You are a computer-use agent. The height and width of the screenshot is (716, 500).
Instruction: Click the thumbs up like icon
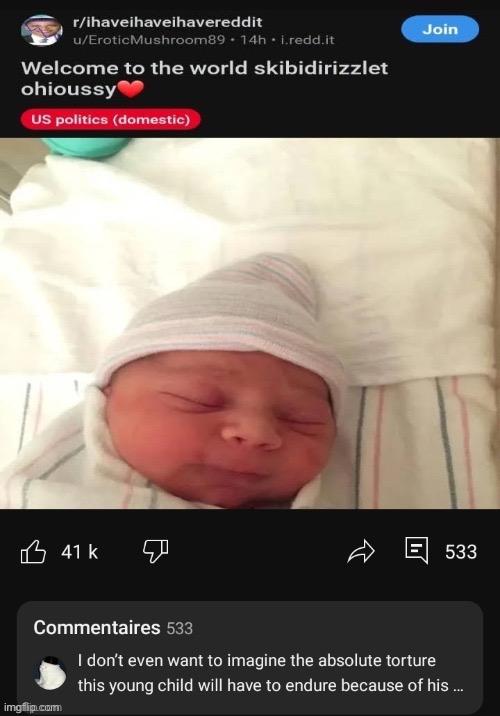click(33, 551)
